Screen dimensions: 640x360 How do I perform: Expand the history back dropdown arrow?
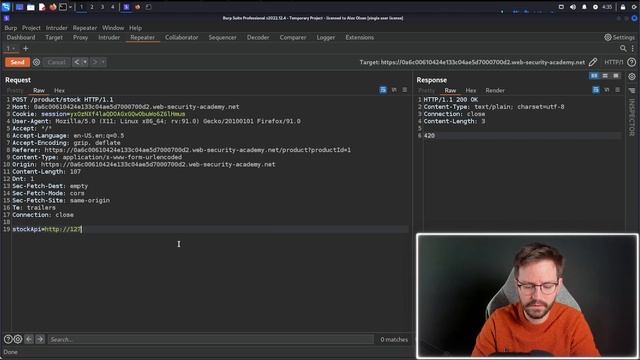[x=85, y=62]
